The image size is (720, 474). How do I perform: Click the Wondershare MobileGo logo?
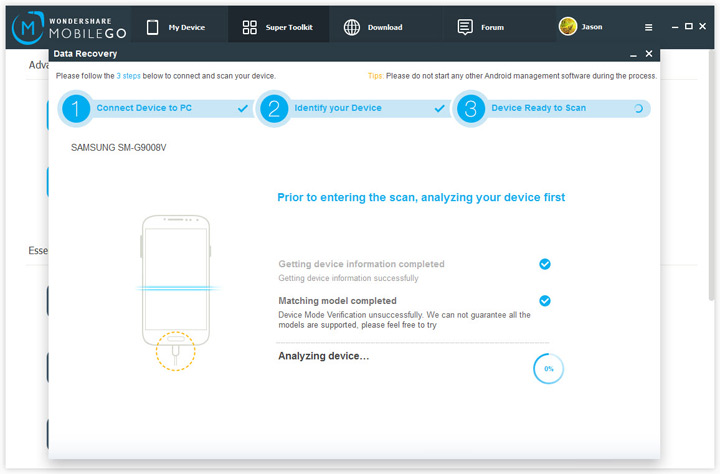point(69,28)
